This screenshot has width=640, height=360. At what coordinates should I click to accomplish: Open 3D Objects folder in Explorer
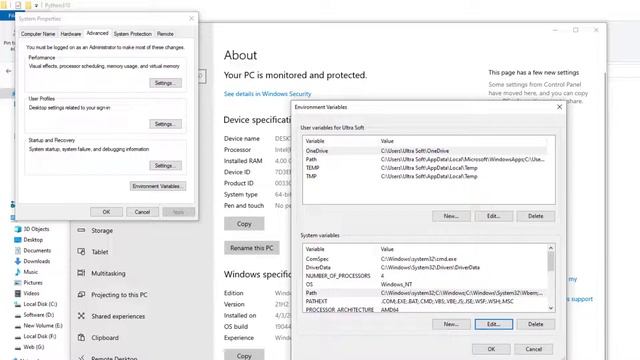pos(36,229)
